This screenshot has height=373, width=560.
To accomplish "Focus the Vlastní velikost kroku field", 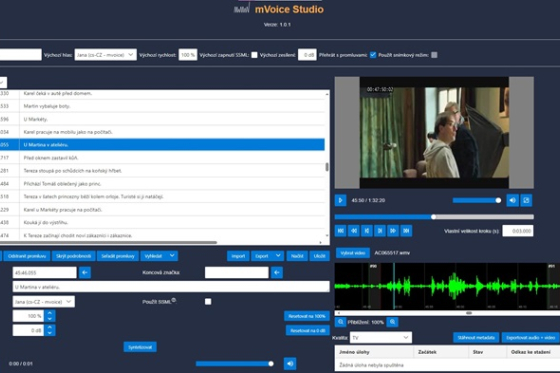I will 518,231.
